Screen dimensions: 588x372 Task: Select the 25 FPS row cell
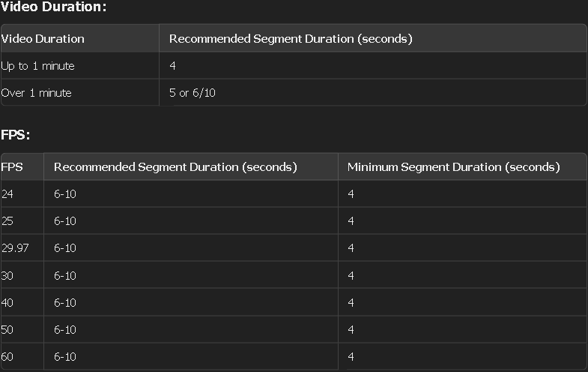[22, 220]
